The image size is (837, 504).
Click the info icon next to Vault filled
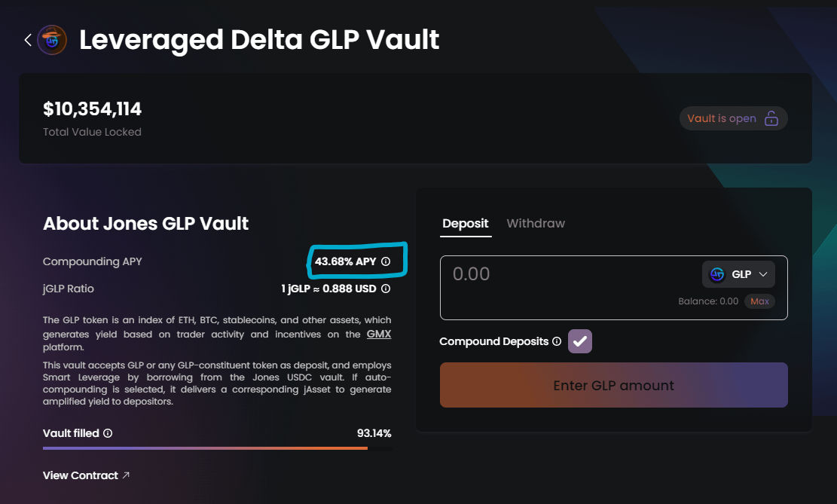tap(108, 433)
